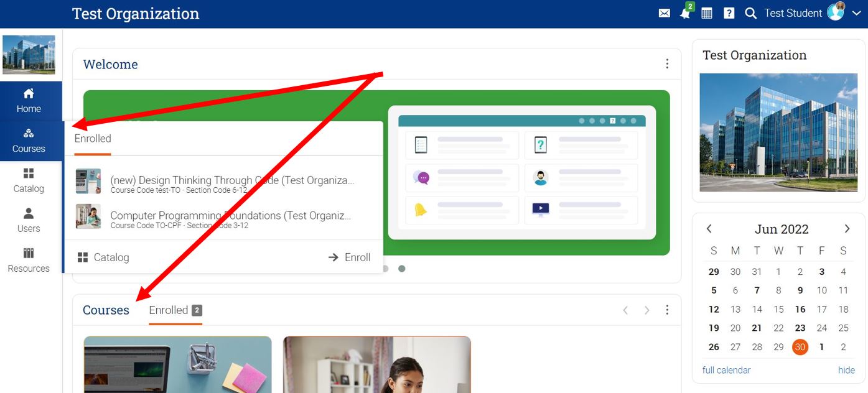Open the calendar grid icon in header
The image size is (868, 393).
click(707, 13)
